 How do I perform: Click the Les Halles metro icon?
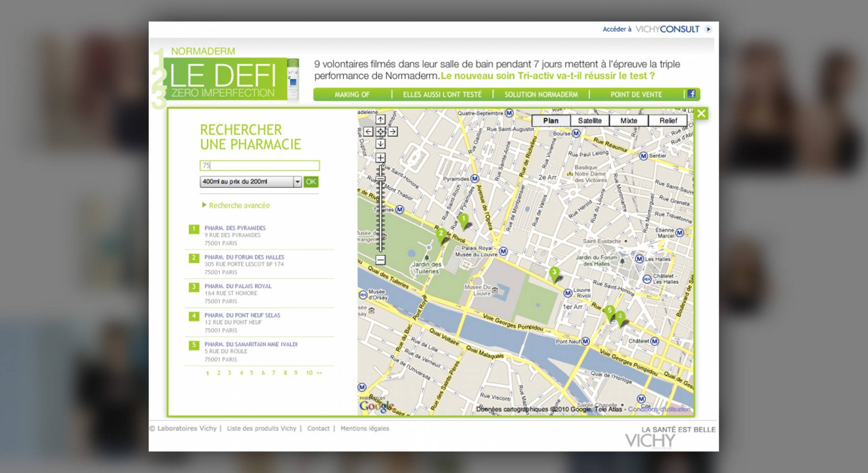click(x=640, y=259)
